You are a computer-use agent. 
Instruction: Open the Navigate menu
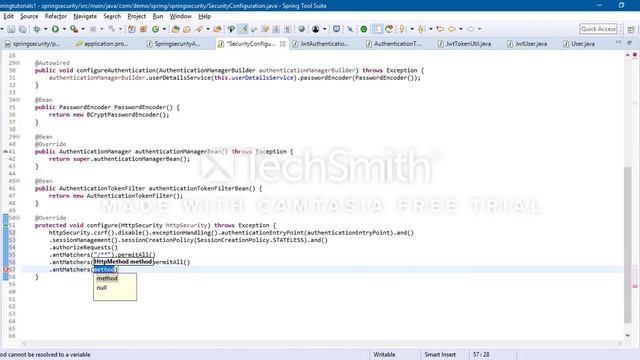tap(85, 16)
